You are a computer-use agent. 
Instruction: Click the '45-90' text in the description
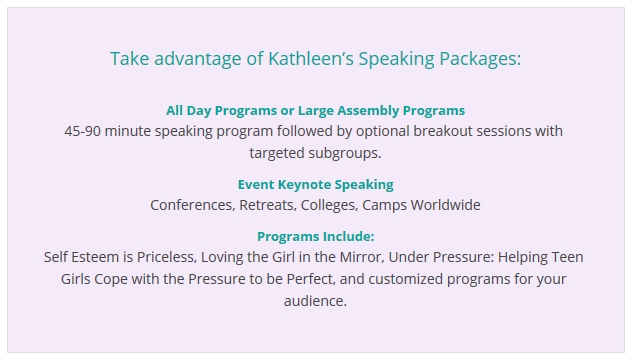click(x=82, y=131)
